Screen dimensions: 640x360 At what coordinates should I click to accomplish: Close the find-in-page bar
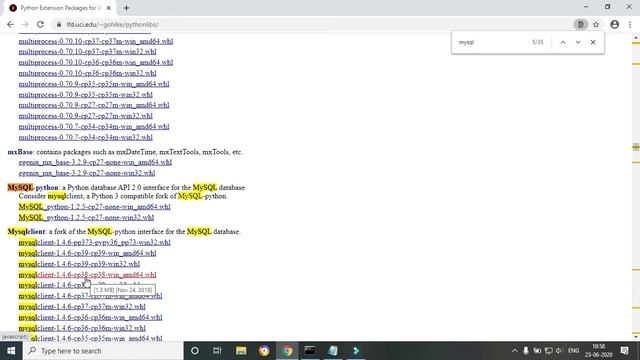pos(593,42)
